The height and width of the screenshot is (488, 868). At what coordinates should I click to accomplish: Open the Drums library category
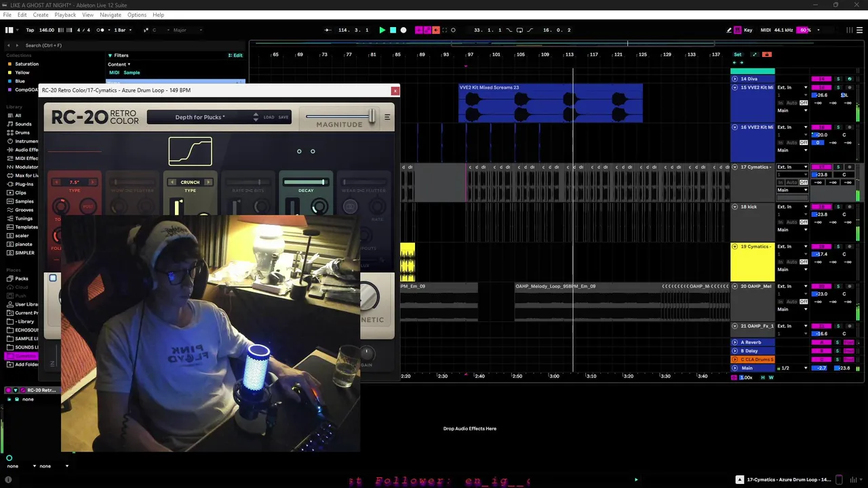click(x=22, y=133)
